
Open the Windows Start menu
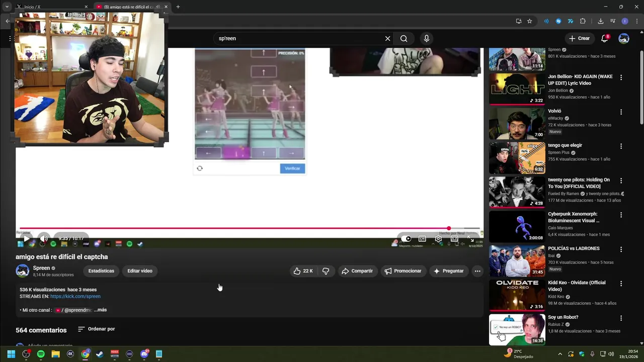tap(11, 354)
